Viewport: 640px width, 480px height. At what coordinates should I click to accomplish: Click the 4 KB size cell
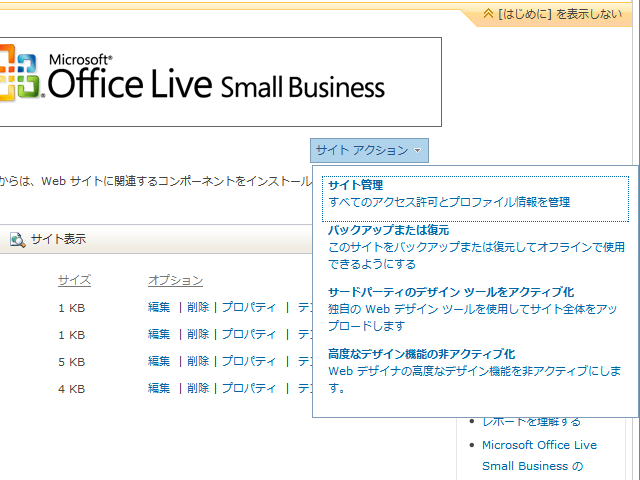pos(71,389)
